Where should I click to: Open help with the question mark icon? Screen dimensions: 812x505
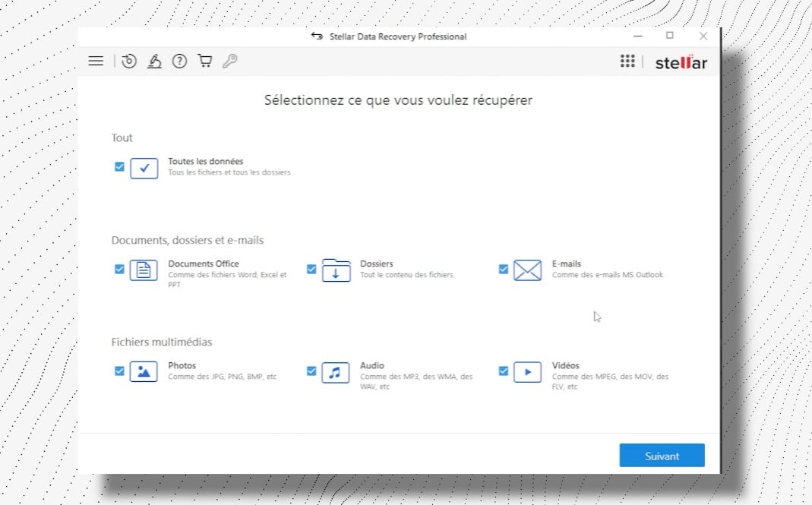click(179, 61)
